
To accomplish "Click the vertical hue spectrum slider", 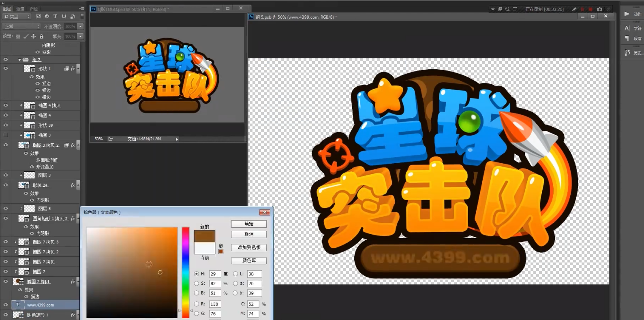I will click(x=186, y=273).
